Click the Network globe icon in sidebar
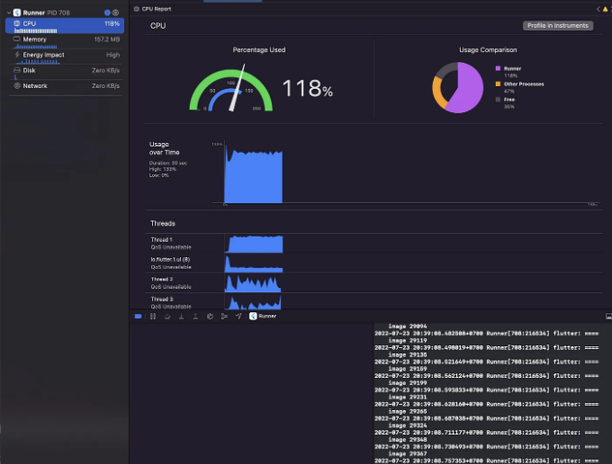Screen dimensions: 612x464 [x=17, y=86]
